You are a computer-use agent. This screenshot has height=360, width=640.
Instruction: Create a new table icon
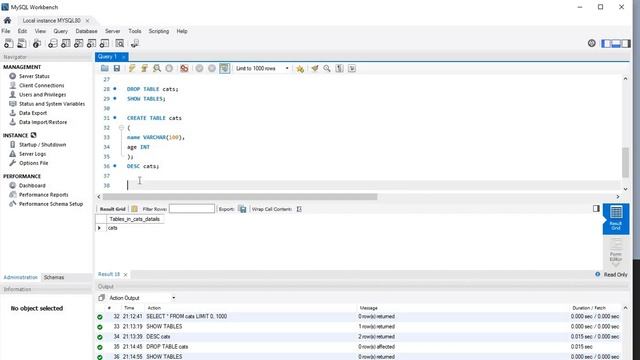point(65,43)
